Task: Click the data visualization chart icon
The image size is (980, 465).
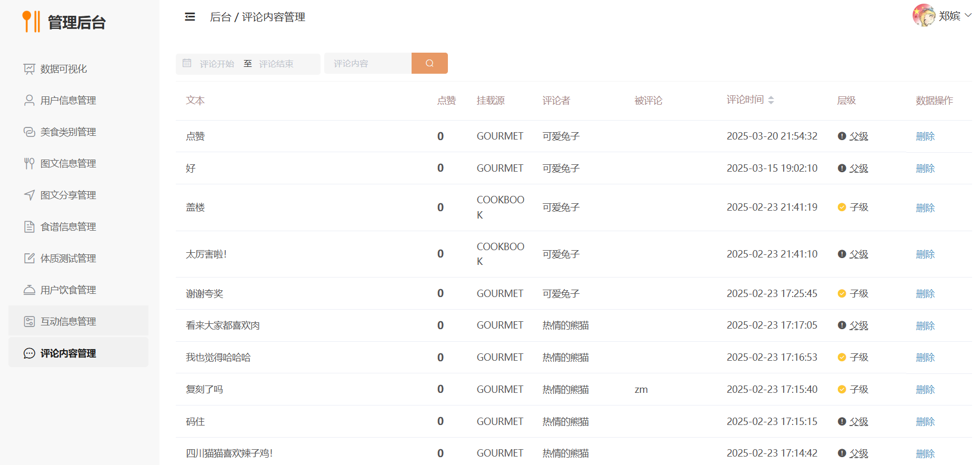Action: pyautogui.click(x=29, y=69)
